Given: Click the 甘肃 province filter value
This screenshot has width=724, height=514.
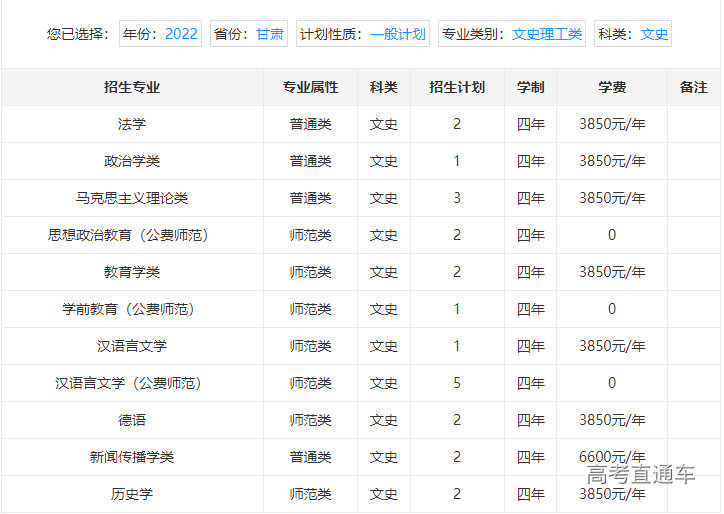Looking at the screenshot, I should click(x=269, y=34).
